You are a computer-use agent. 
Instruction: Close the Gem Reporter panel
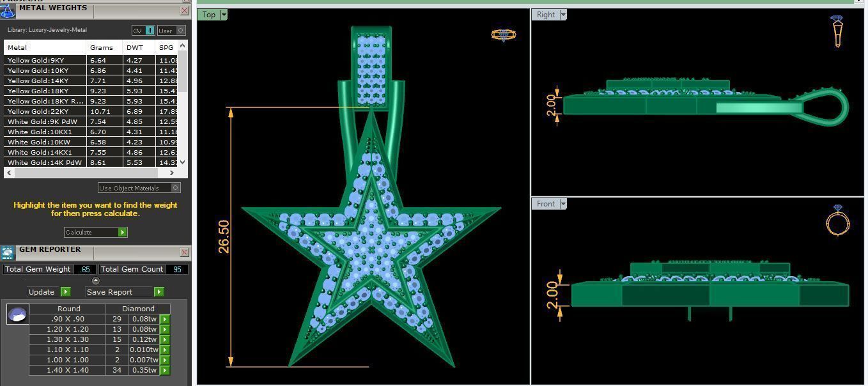click(x=185, y=252)
